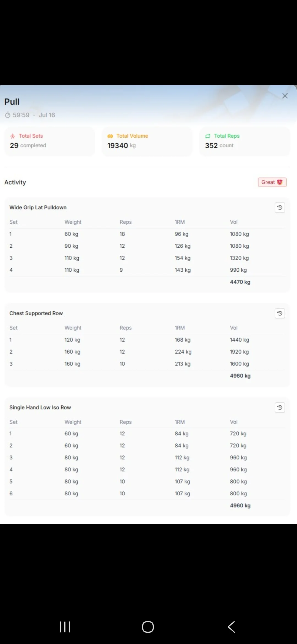This screenshot has width=297, height=644.
Task: Tap the Android back arrow
Action: pyautogui.click(x=231, y=627)
